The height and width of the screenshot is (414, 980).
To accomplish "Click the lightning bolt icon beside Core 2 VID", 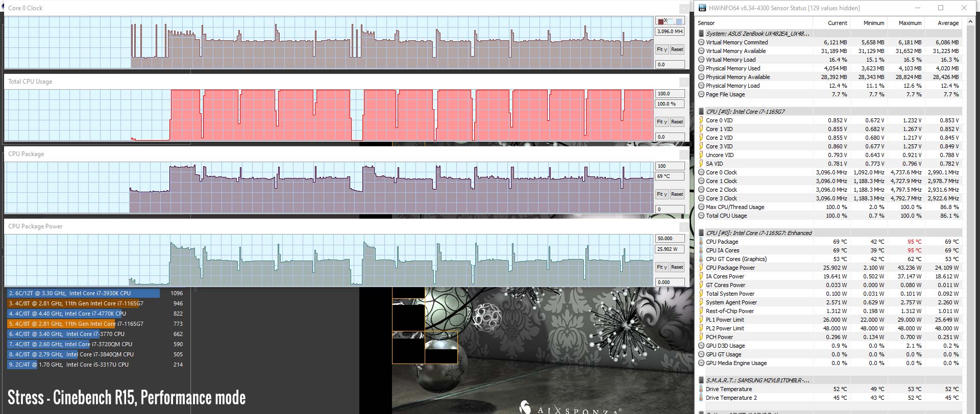I will pyautogui.click(x=701, y=138).
